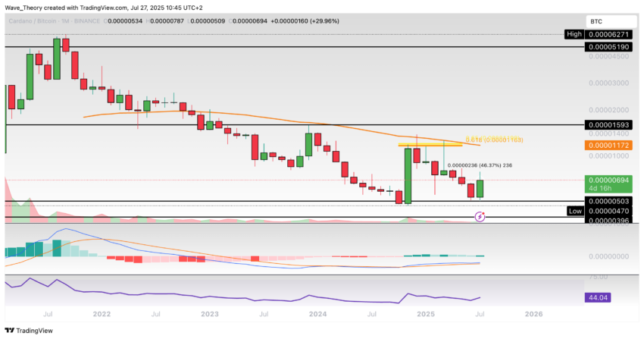Click the 2022 label on time axis
Screen dimensions: 644x339
(102, 314)
